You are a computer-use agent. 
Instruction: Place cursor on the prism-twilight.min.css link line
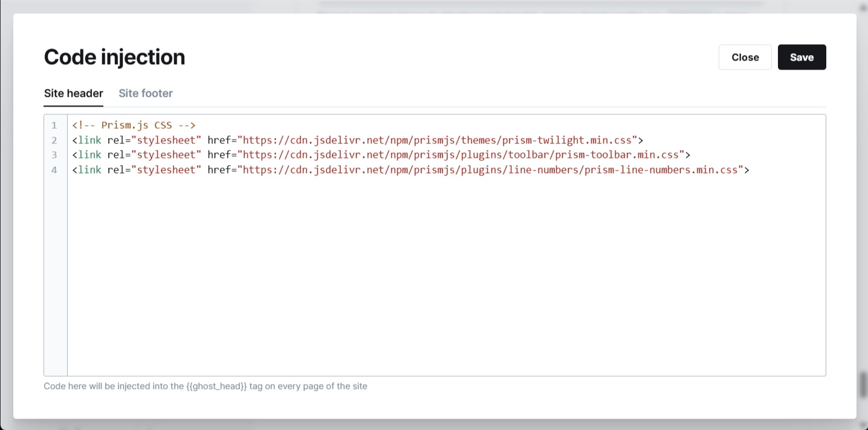(x=357, y=140)
